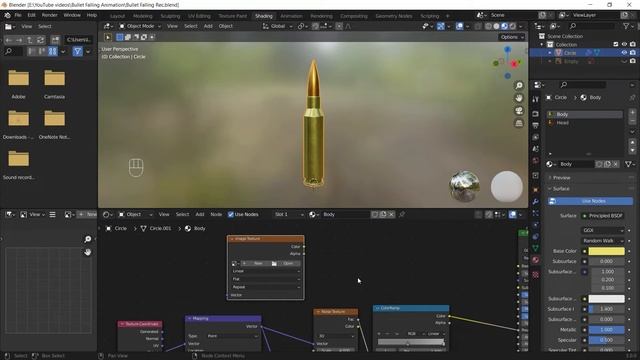The width and height of the screenshot is (640, 360).
Task: Open Linear interpolation dropdown in Image Texture node
Action: [266, 271]
